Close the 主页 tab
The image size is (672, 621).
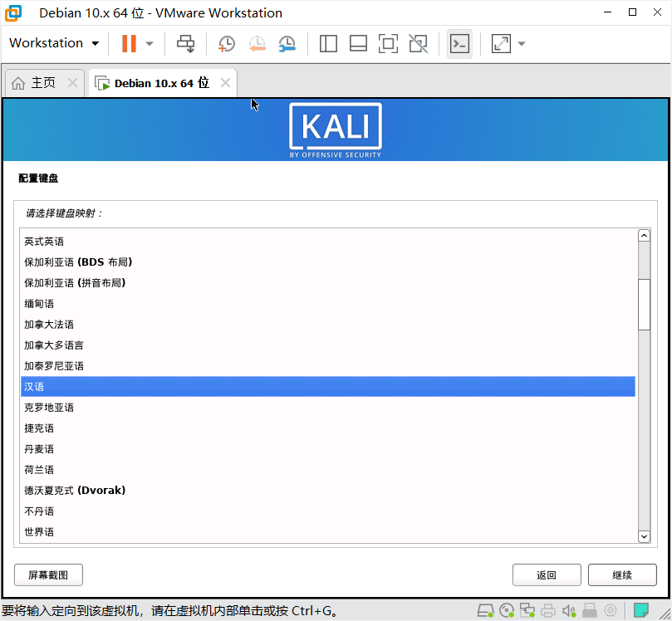[72, 83]
